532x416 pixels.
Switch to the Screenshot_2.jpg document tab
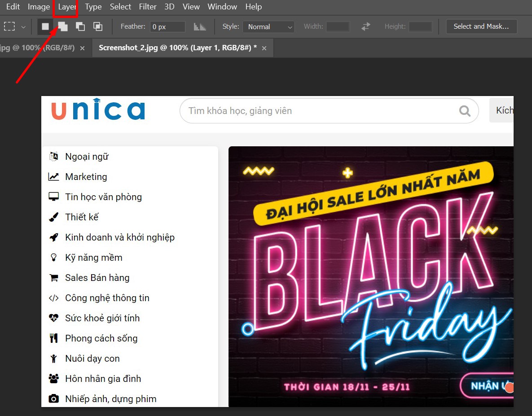177,48
